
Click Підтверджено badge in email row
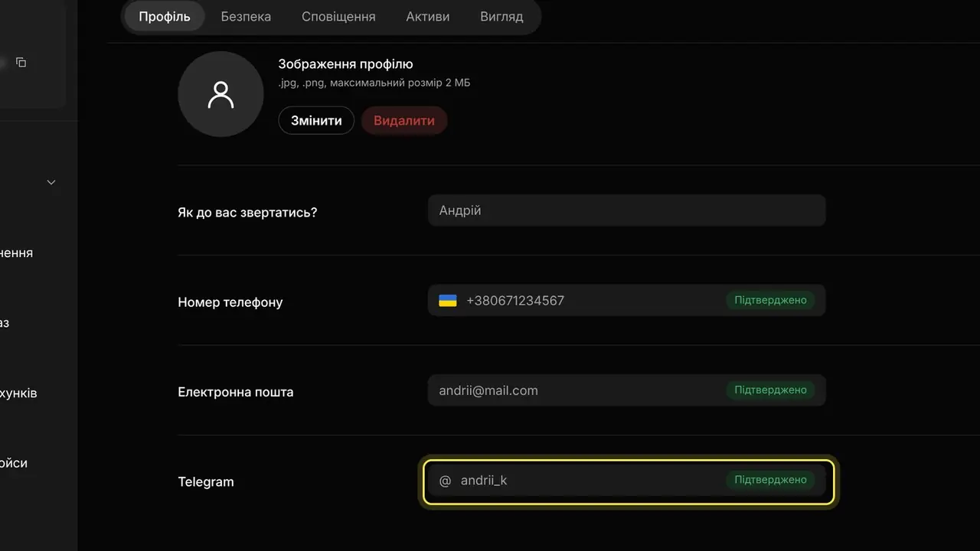pyautogui.click(x=770, y=390)
